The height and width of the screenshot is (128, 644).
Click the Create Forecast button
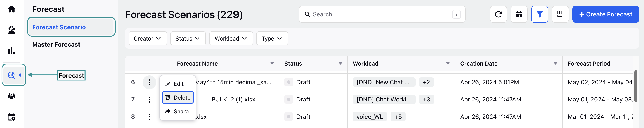coord(606,14)
